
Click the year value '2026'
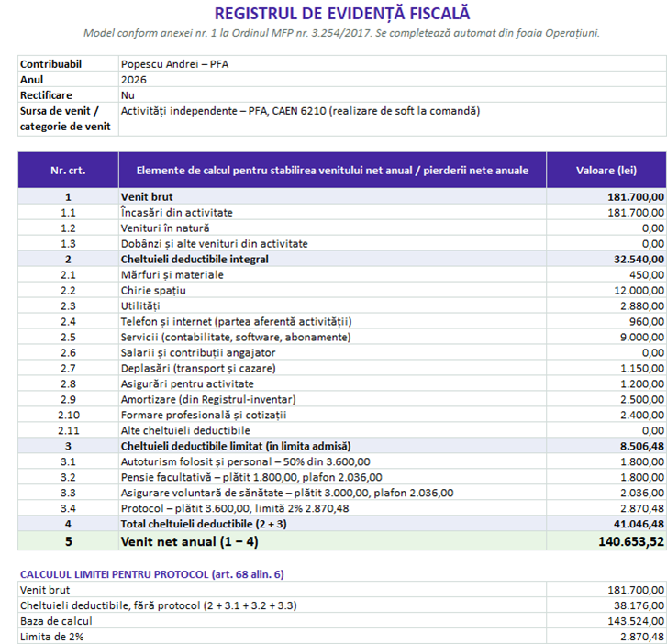(392, 80)
